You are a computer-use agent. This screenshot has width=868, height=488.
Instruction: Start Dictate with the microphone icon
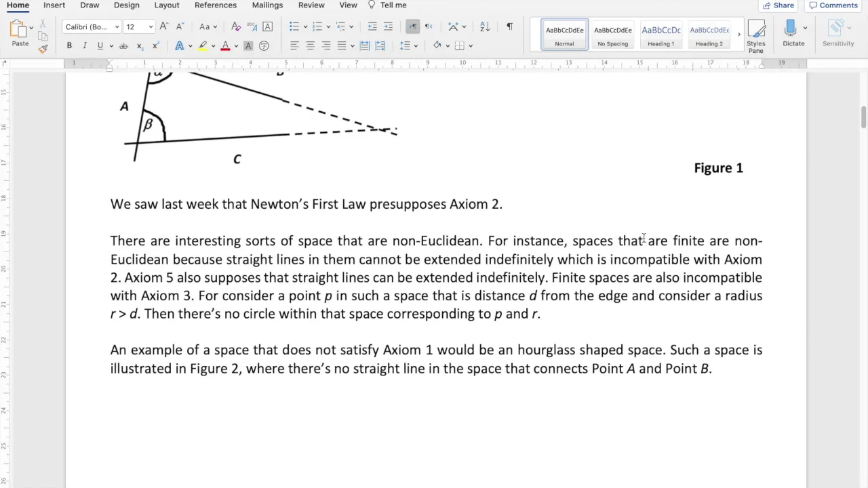click(790, 34)
